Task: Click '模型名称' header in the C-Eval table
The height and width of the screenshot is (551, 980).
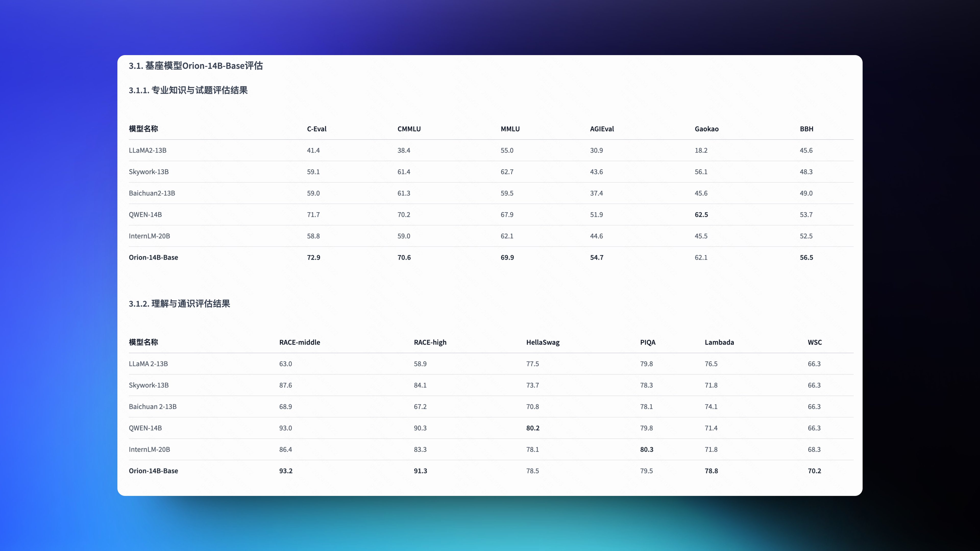Action: (143, 129)
